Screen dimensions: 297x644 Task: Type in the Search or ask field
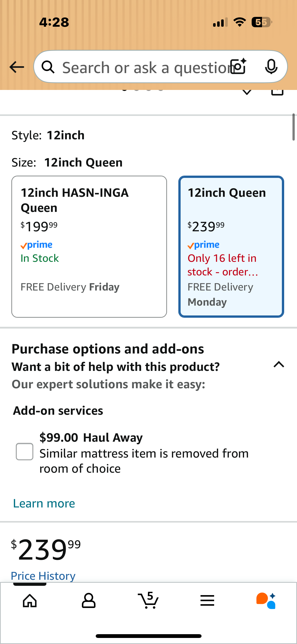tap(144, 68)
